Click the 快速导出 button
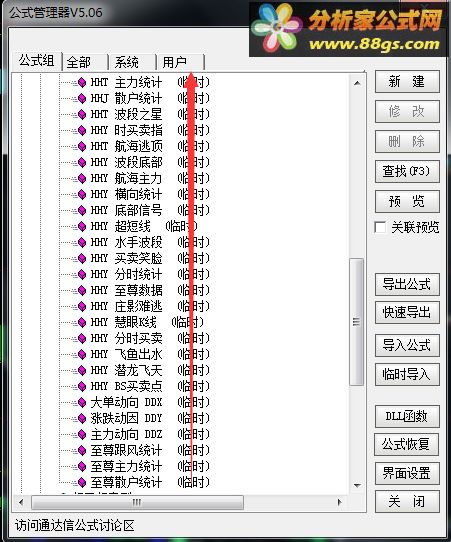This screenshot has height=542, width=451. [407, 312]
